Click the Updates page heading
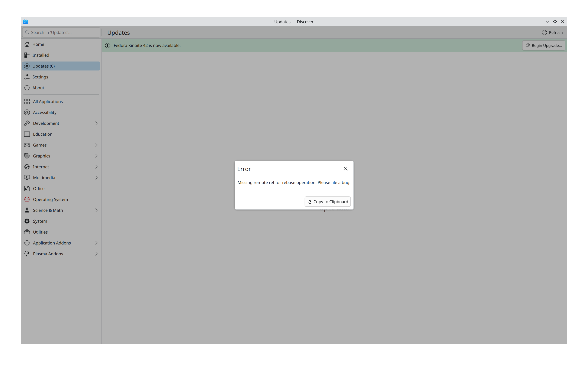Viewport: 588px width, 369px height. tap(118, 33)
